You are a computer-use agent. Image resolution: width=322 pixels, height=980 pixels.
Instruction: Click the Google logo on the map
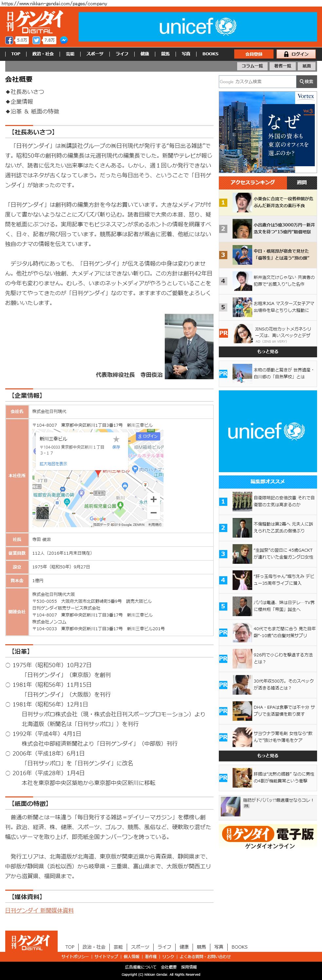pos(98,519)
